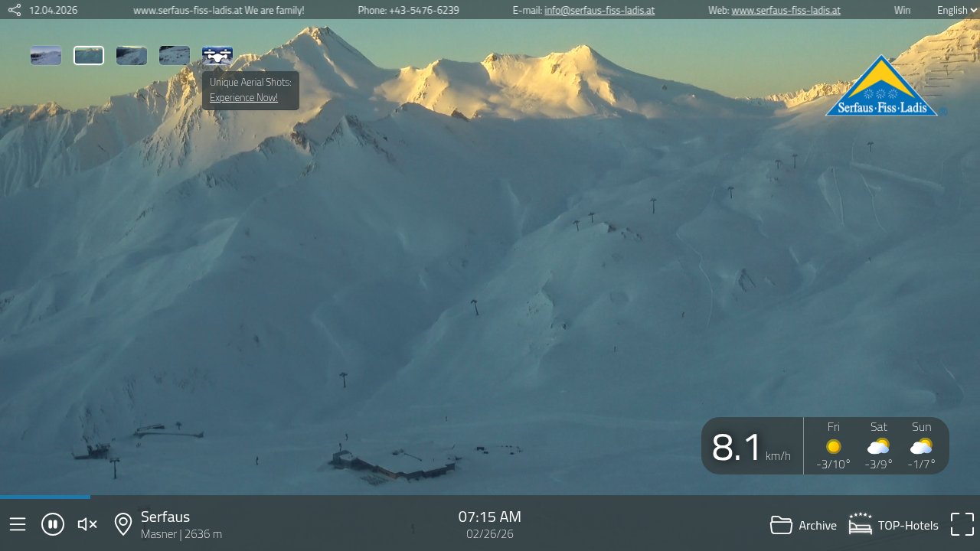Select the third camera view thumbnail

click(132, 56)
